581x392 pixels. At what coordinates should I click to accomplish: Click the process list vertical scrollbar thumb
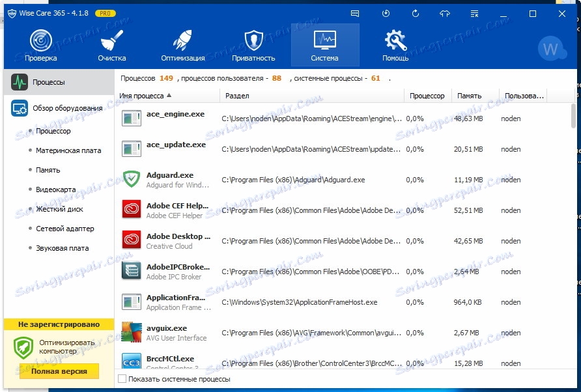574,116
